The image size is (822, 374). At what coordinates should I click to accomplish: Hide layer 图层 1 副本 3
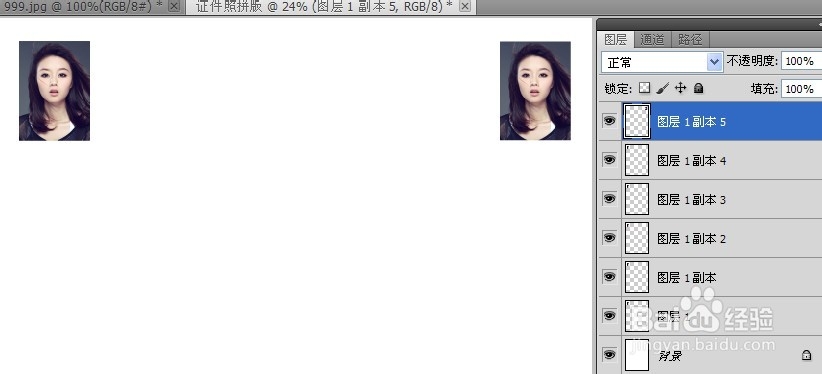[x=609, y=199]
